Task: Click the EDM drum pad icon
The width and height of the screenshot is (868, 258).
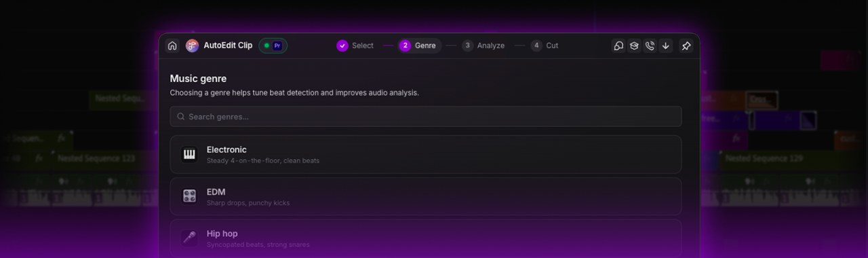Action: [x=189, y=196]
